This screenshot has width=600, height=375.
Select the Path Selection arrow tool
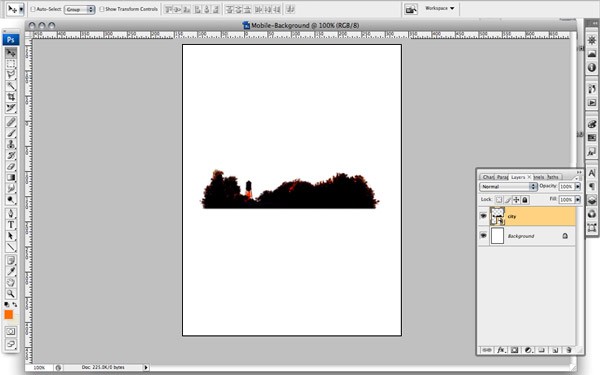coord(11,236)
